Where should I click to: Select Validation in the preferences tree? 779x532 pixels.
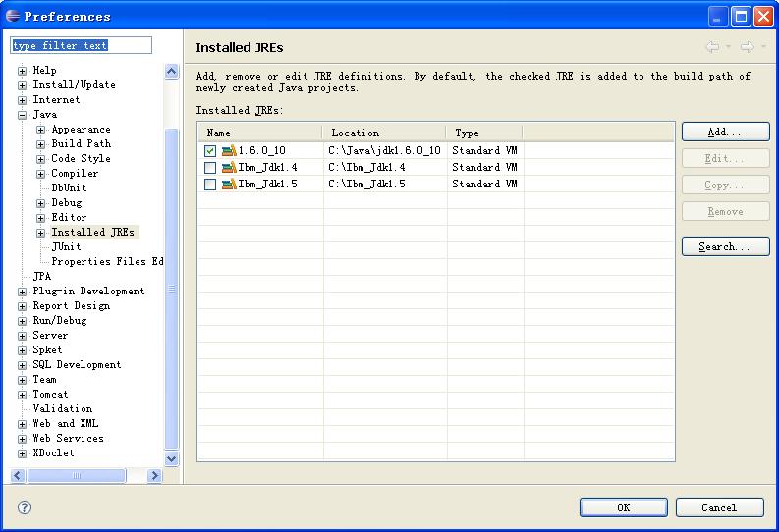tap(63, 409)
